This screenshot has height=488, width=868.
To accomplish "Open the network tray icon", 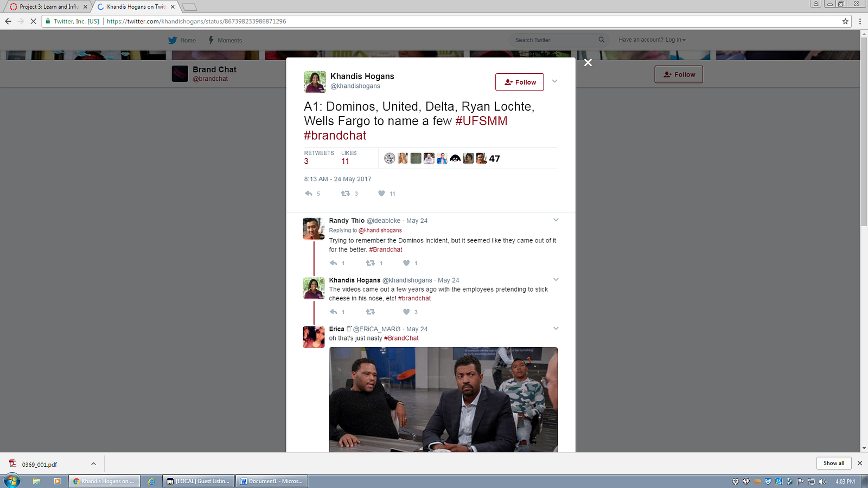I will 812,481.
